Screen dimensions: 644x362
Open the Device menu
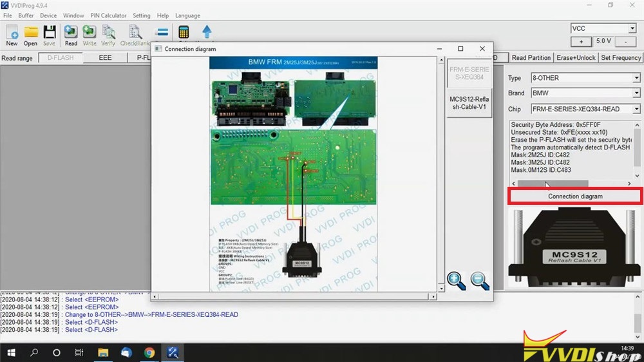click(48, 15)
